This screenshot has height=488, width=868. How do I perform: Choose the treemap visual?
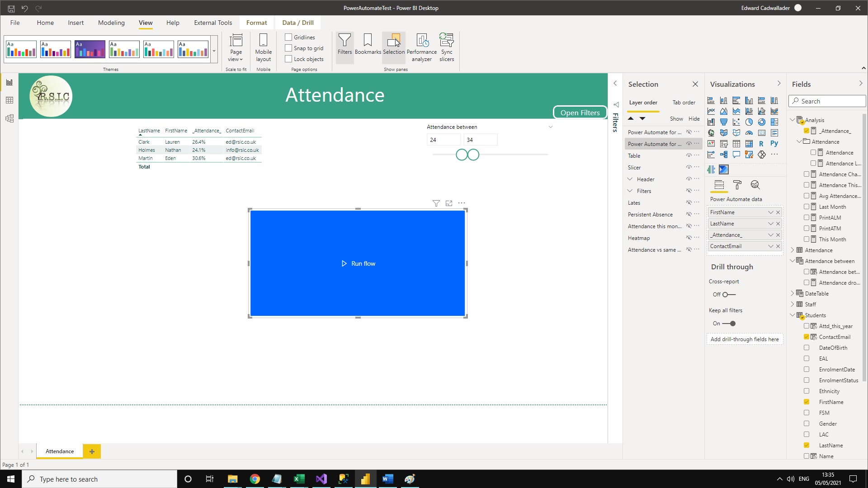click(x=774, y=122)
